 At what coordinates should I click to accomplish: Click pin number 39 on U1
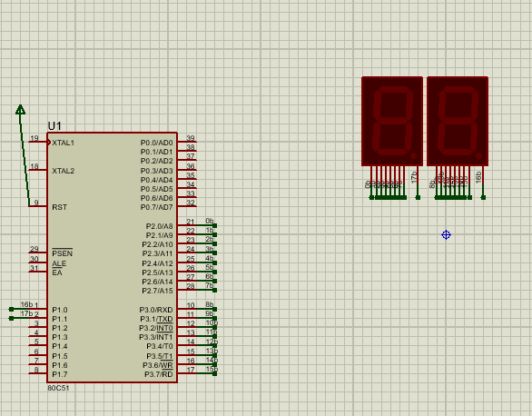[191, 138]
